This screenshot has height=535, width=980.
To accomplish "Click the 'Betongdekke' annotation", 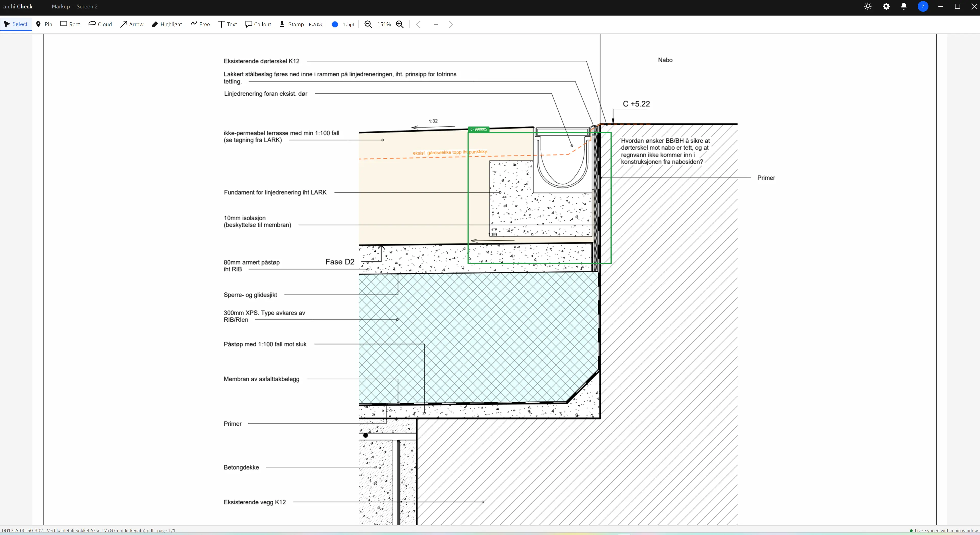I will click(x=241, y=467).
